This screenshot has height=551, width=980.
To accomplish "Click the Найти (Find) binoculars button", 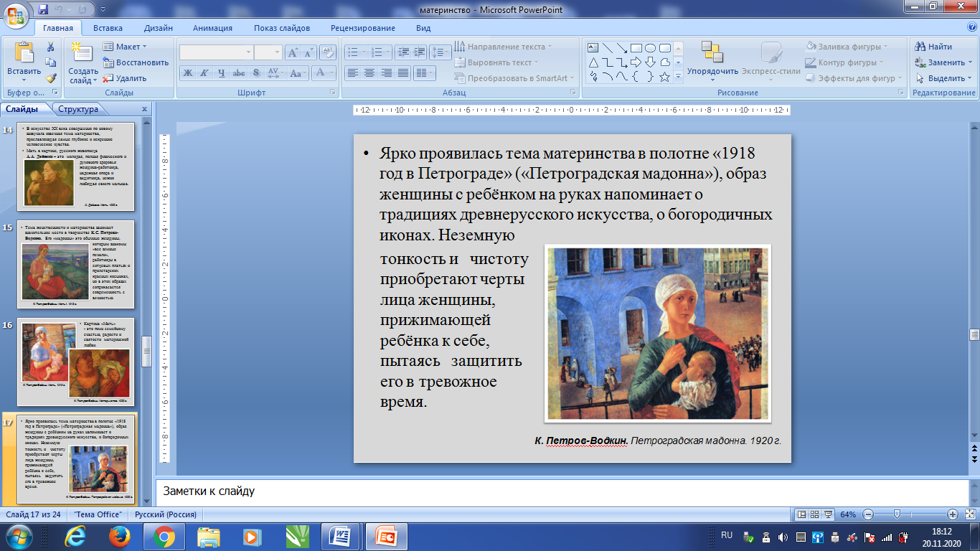I will click(x=933, y=47).
